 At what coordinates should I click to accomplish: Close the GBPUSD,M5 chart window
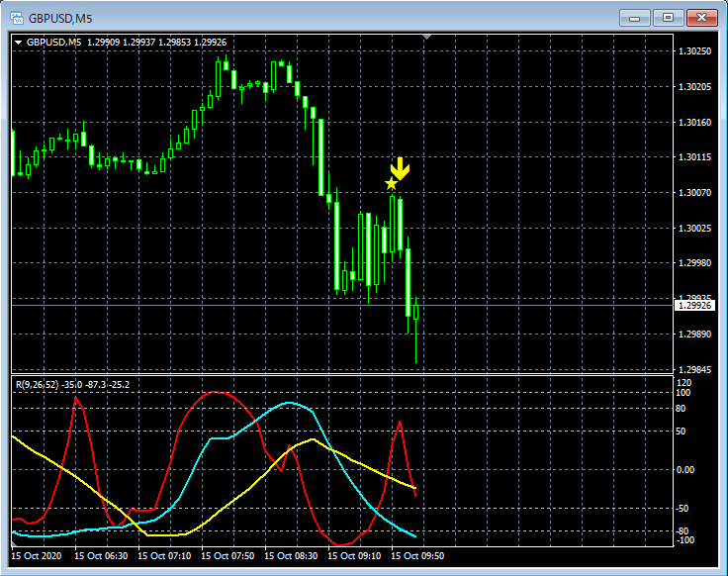coord(701,17)
